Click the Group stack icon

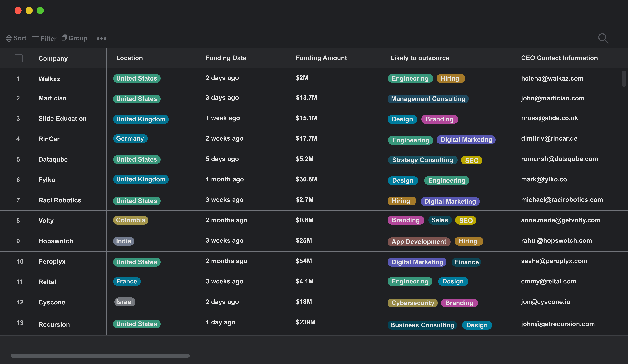click(x=64, y=38)
